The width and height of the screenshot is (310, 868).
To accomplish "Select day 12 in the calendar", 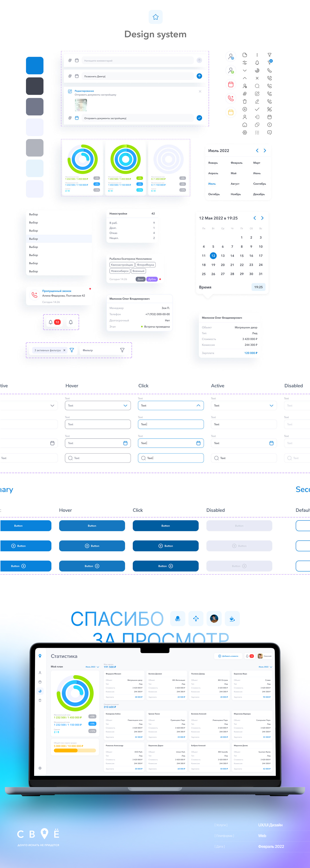I will pos(213,256).
